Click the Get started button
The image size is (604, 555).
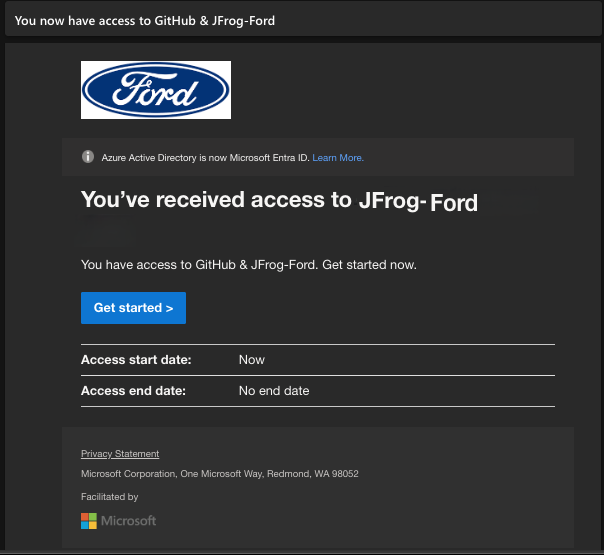click(133, 308)
